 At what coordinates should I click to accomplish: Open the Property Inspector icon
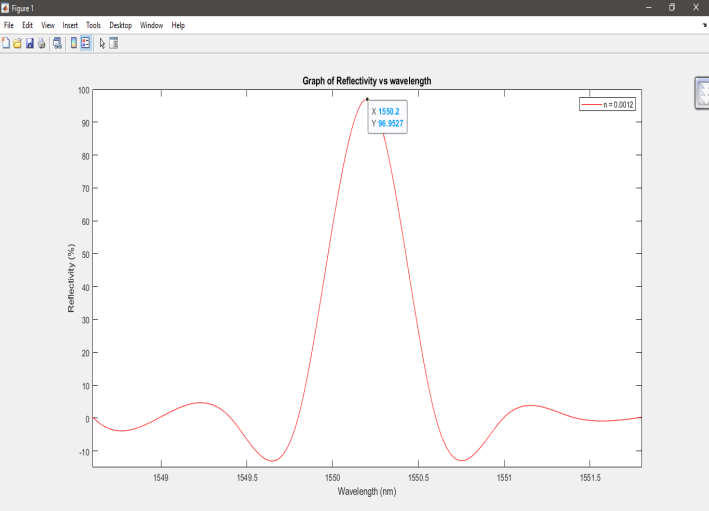coord(113,43)
